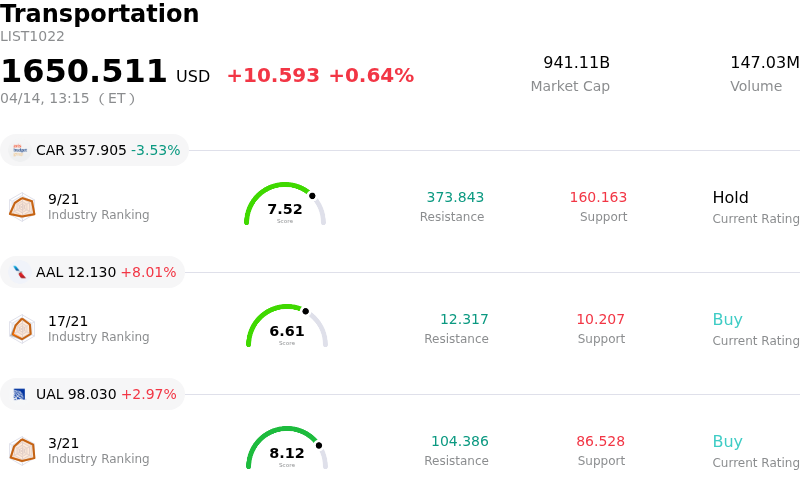Click the Buy rating for UAL
This screenshot has width=800, height=488.
(x=727, y=442)
